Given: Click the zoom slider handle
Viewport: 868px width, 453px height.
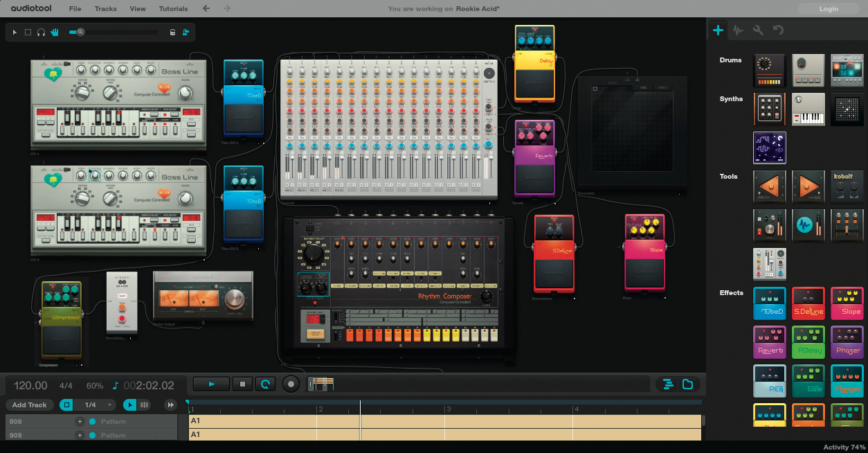Looking at the screenshot, I should pos(81,32).
